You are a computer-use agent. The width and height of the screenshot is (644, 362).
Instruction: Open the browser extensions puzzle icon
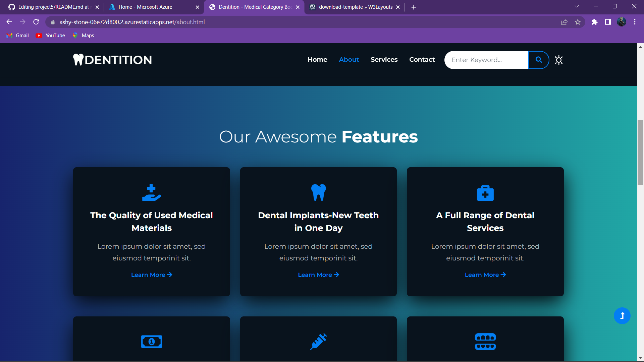point(594,22)
